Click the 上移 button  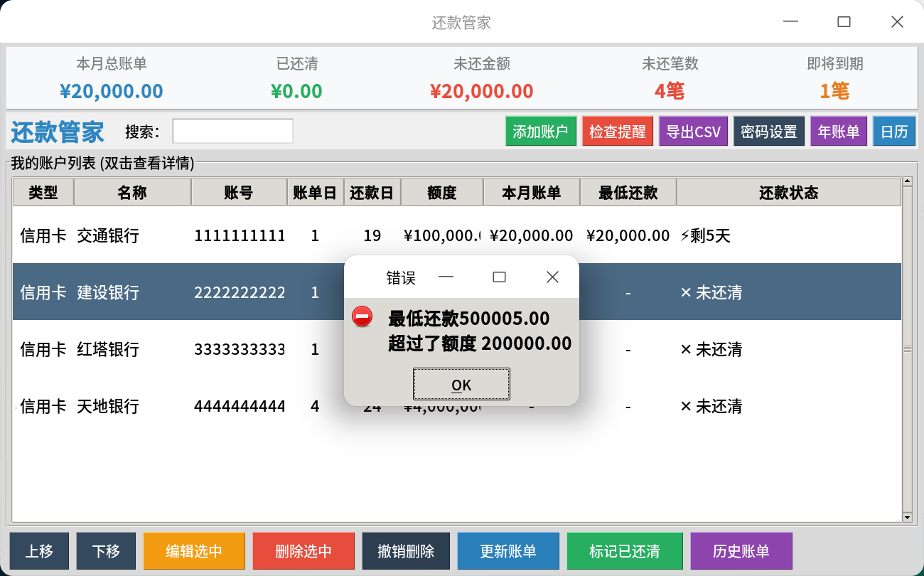pos(40,551)
